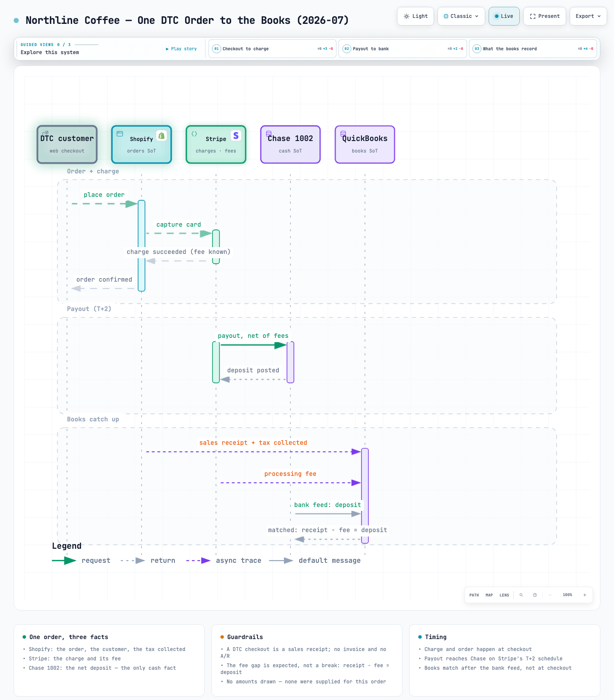Toggle the LENS view mode
Screen dimensions: 614x700
(504, 595)
